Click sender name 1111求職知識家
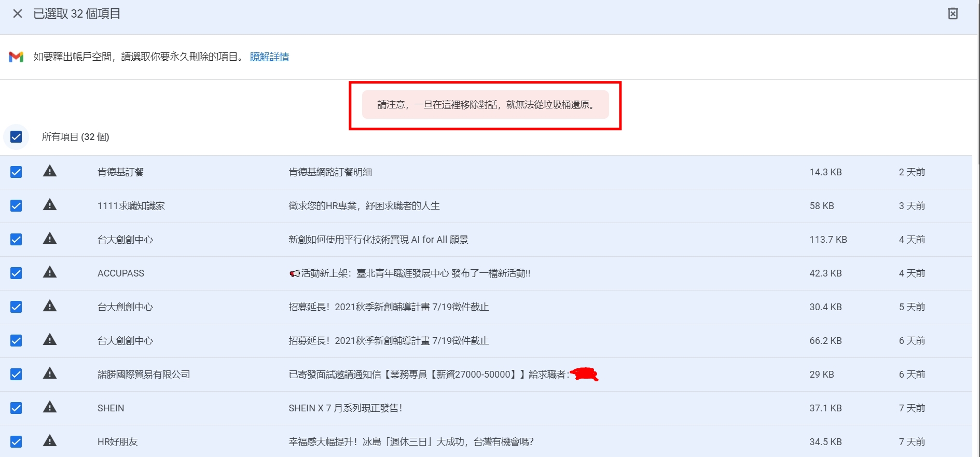 coord(131,206)
